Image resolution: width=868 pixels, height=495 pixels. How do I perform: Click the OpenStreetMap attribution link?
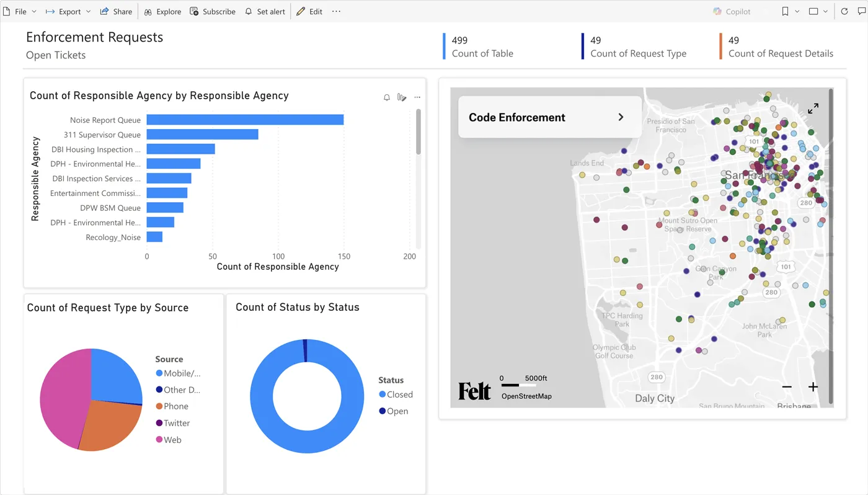coord(526,396)
